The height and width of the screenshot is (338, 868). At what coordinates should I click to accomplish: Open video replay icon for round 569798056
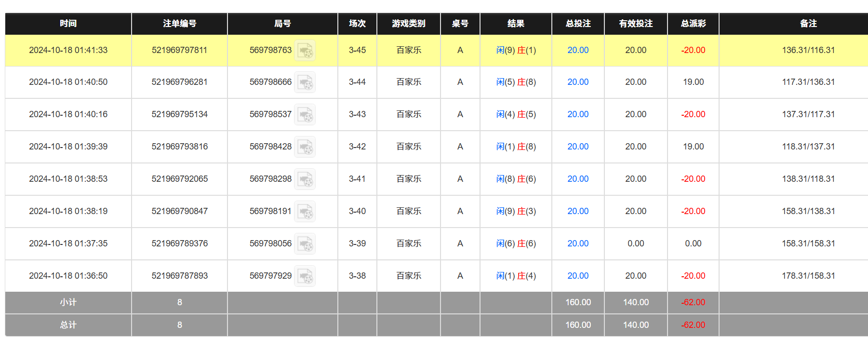305,244
